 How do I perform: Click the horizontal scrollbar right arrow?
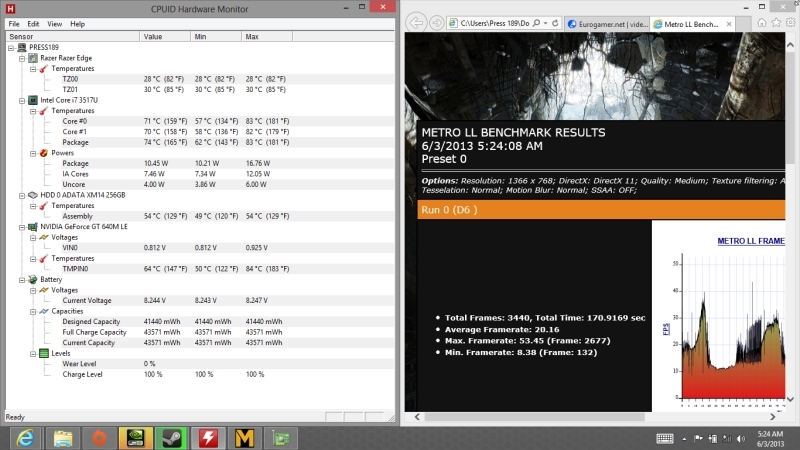click(x=772, y=417)
